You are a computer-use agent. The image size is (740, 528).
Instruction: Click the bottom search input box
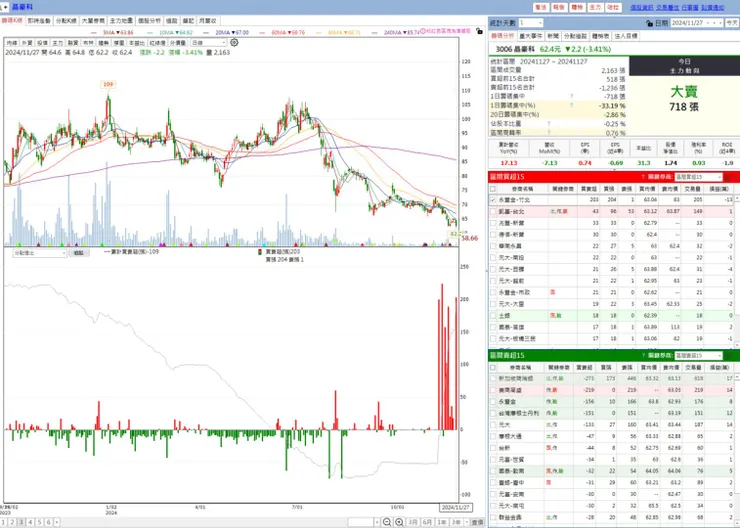point(361,522)
